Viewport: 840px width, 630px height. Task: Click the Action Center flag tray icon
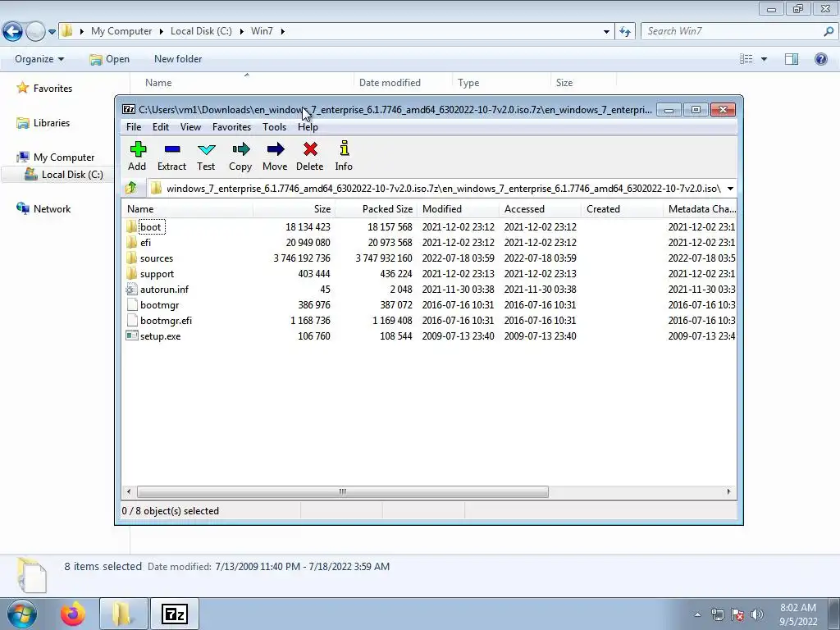pyautogui.click(x=737, y=614)
